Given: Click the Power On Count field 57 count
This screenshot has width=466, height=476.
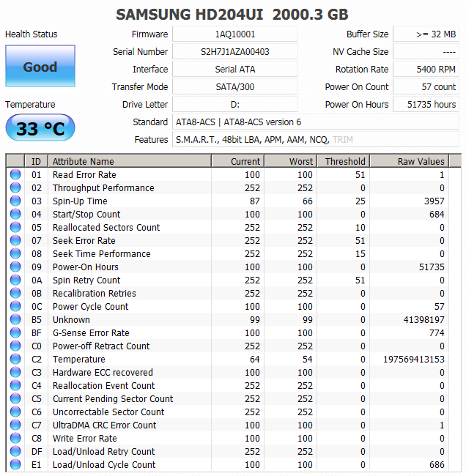Looking at the screenshot, I should click(x=426, y=87).
